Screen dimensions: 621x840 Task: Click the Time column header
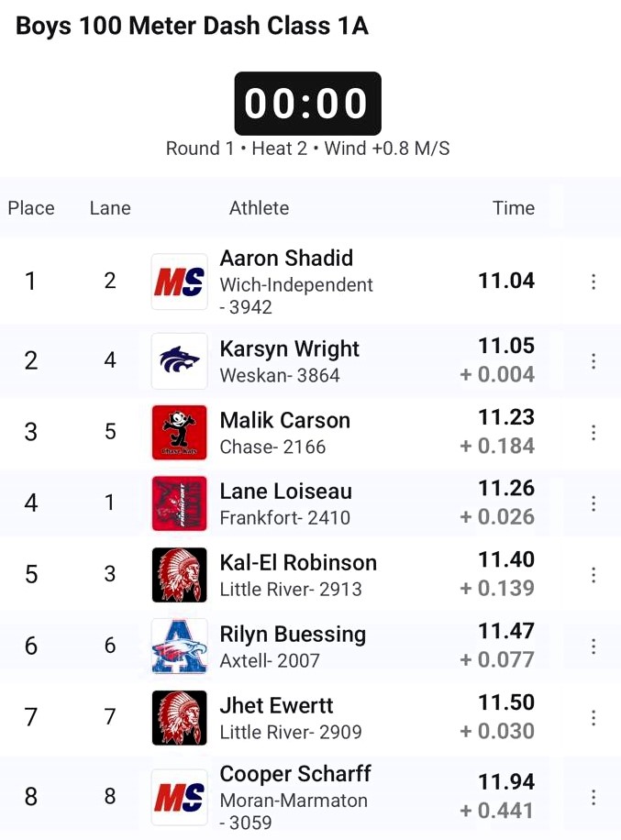point(514,208)
